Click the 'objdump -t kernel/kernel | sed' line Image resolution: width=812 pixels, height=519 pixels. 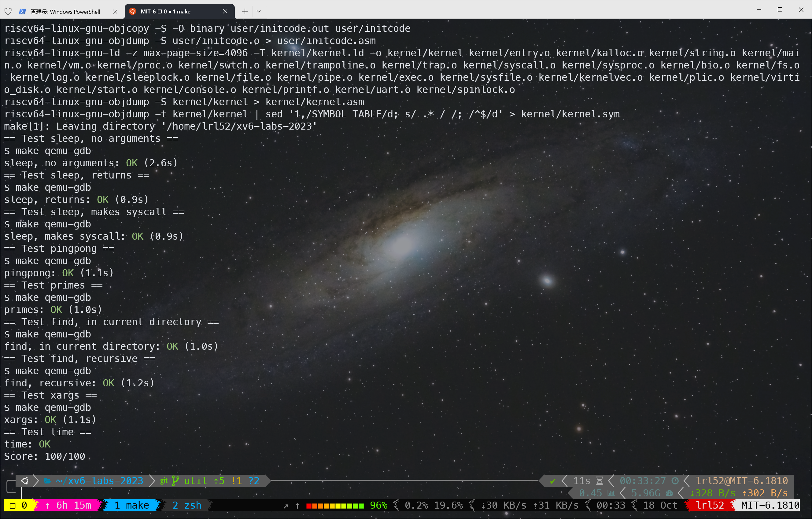coord(312,114)
